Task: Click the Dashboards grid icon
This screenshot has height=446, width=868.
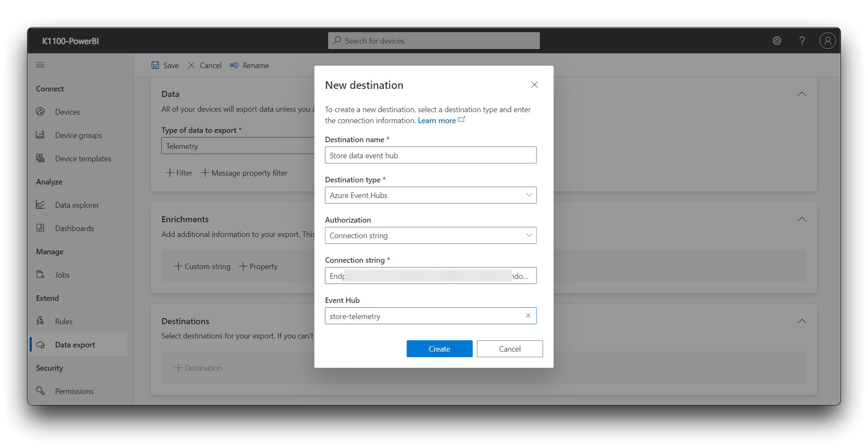Action: [40, 228]
